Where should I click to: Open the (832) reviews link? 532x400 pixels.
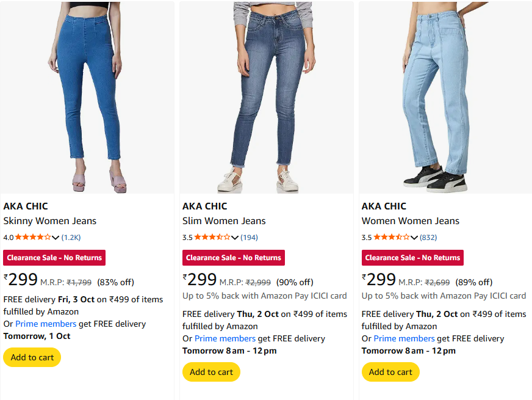[428, 238]
